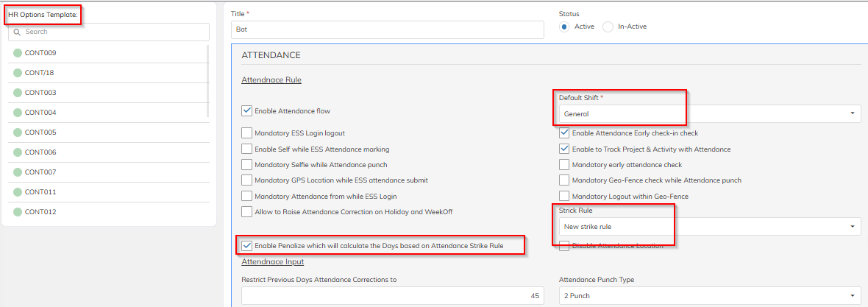Select the CONT/18 template from list
This screenshot has height=307, width=868.
pos(40,73)
